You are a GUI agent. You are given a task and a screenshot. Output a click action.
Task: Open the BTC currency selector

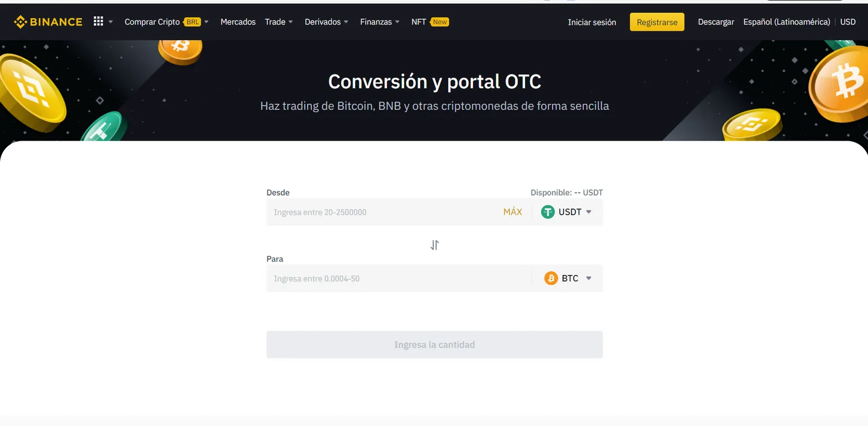[x=568, y=278]
